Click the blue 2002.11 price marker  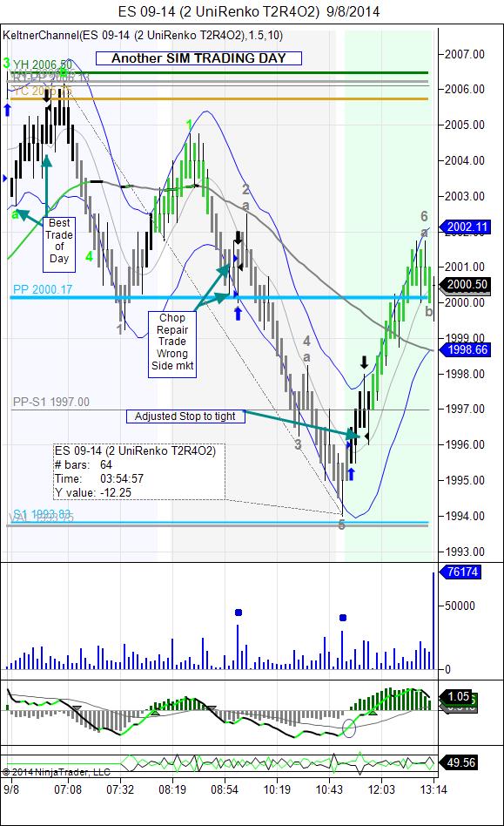tap(467, 227)
